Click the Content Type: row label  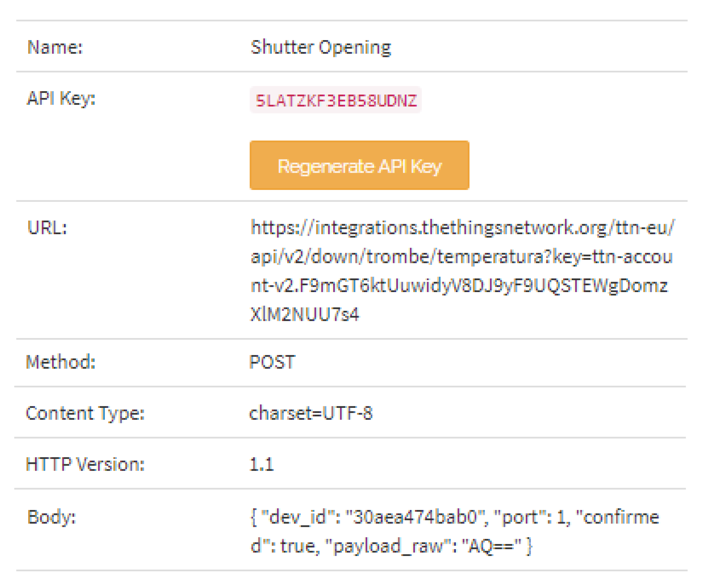(x=85, y=413)
